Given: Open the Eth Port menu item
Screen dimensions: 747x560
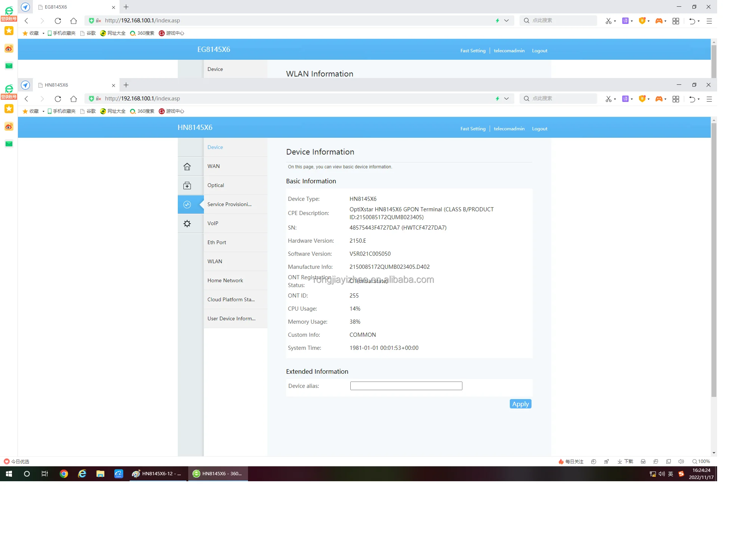Looking at the screenshot, I should pyautogui.click(x=217, y=242).
